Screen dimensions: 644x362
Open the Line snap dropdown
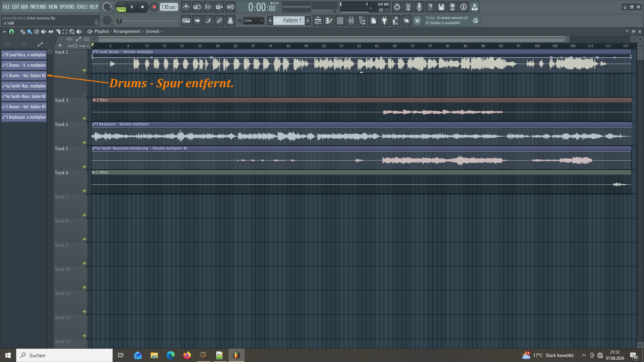tap(254, 21)
